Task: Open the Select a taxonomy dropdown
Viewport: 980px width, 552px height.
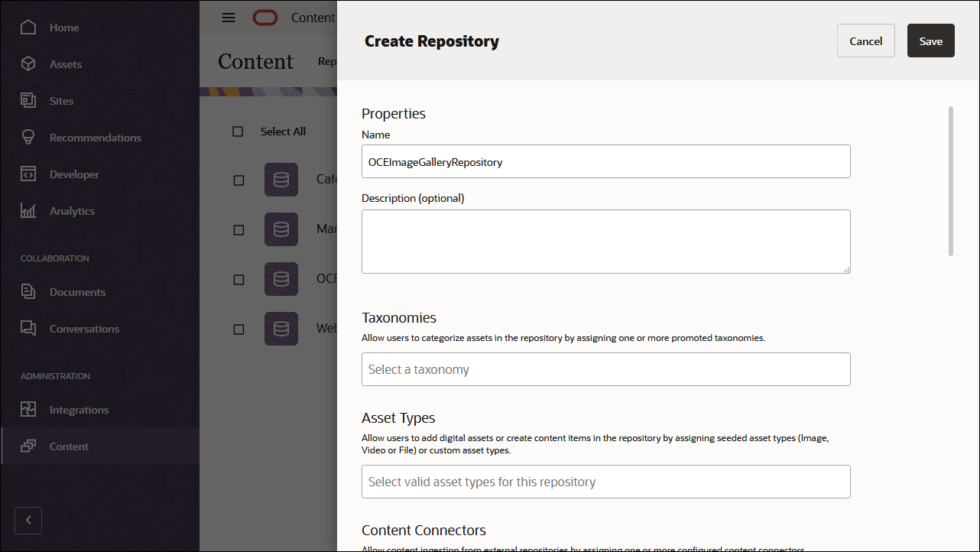Action: (605, 369)
